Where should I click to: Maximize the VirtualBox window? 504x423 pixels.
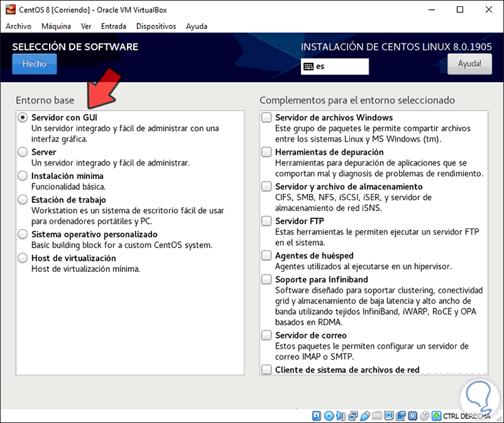(x=460, y=10)
